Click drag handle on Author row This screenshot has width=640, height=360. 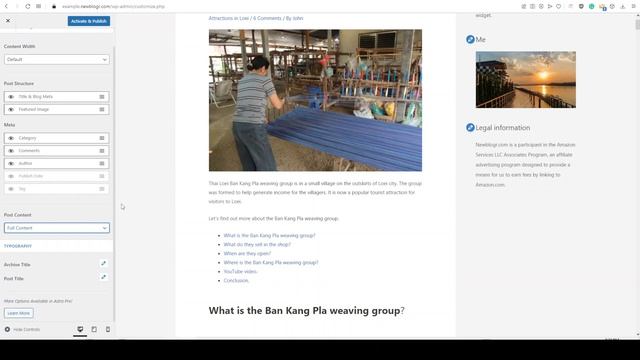102,164
